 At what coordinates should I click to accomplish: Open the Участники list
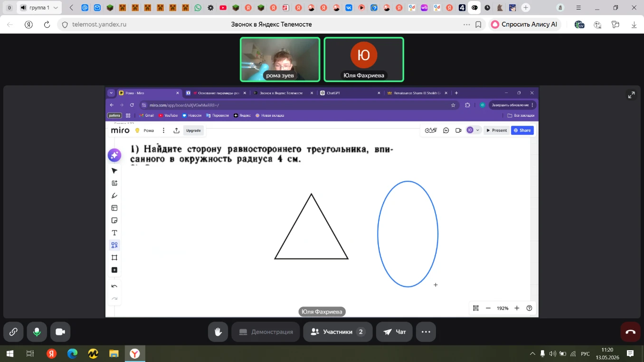click(x=337, y=332)
